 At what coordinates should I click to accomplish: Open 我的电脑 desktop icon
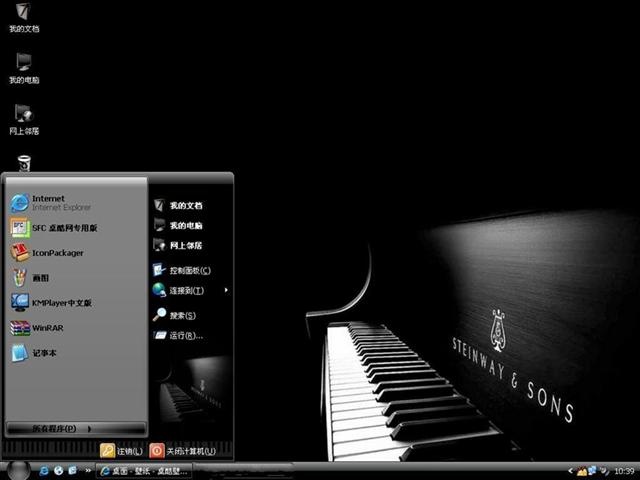point(24,69)
